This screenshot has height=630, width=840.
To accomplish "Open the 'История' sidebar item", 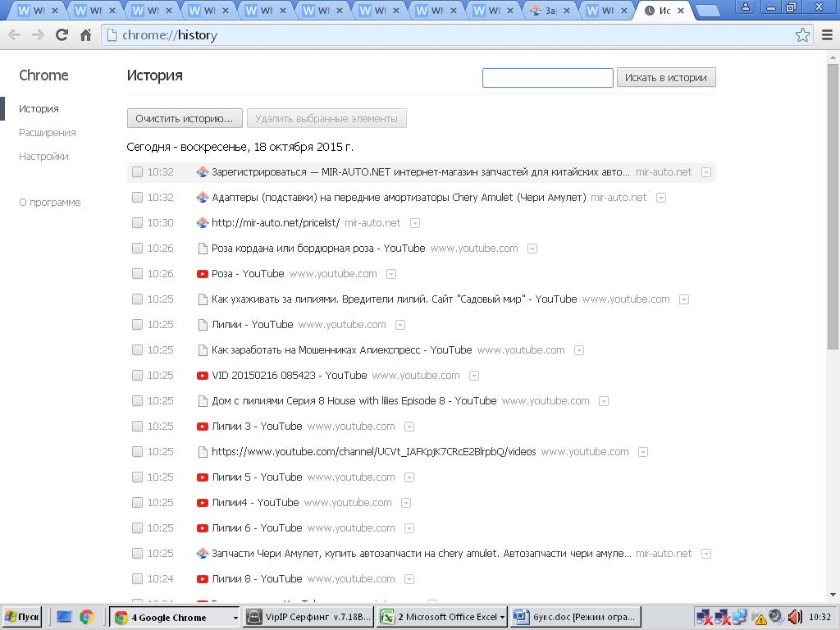I will pyautogui.click(x=39, y=109).
